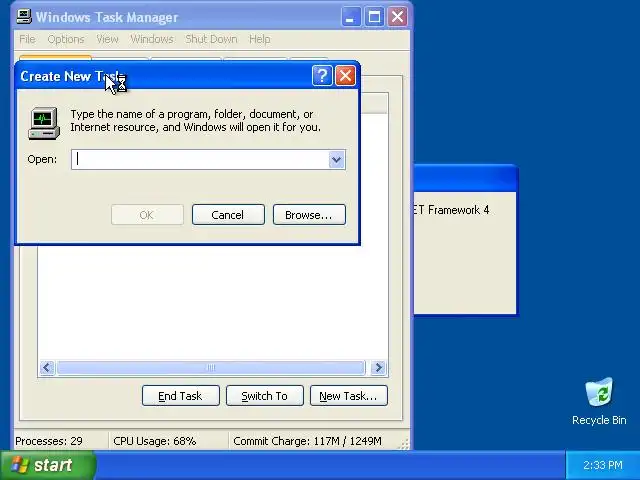Click the 2:33 PM taskbar clock
Image resolution: width=640 pixels, height=480 pixels.
pos(603,465)
